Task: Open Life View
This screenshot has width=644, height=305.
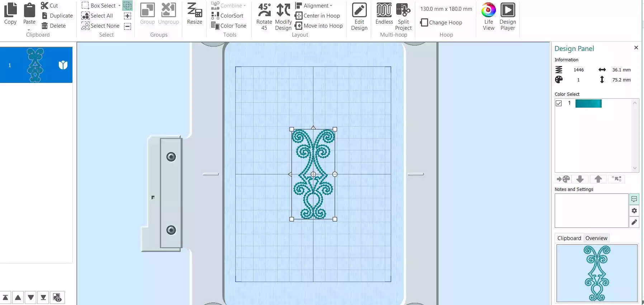Action: (x=488, y=17)
